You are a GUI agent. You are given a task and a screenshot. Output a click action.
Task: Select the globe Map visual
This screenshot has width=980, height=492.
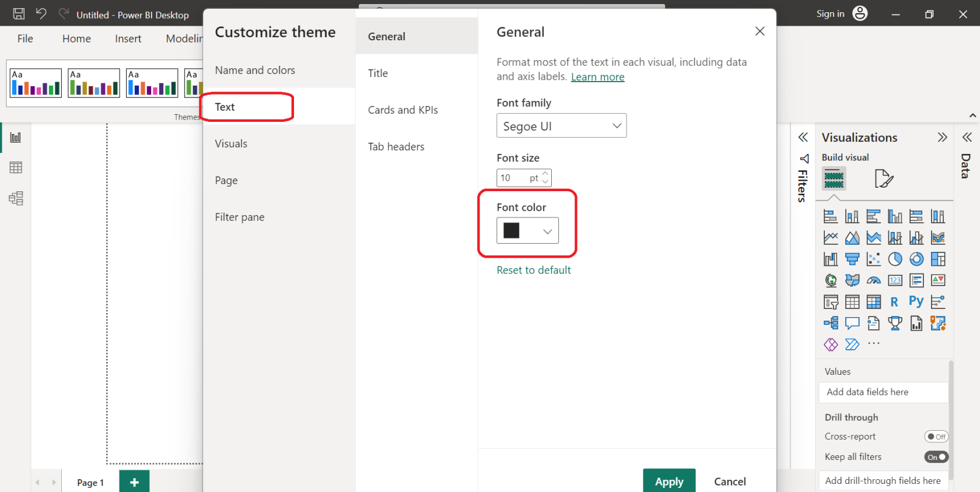click(x=831, y=280)
